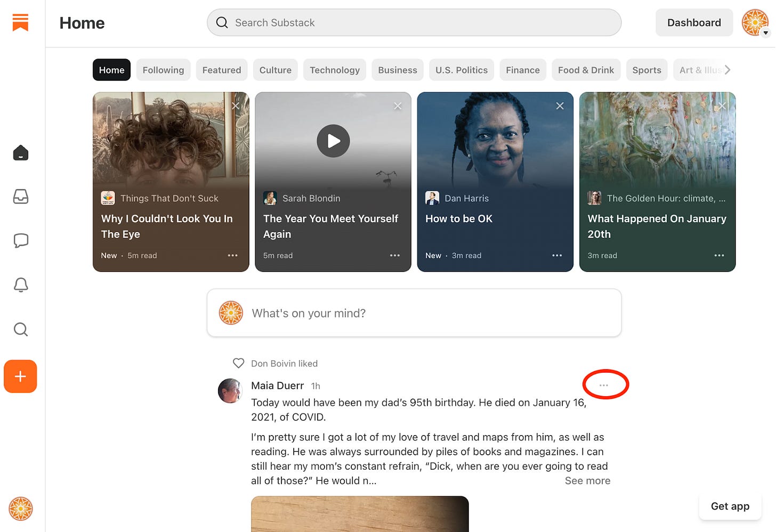Click Things That Don't Suck publication name
This screenshot has width=776, height=532.
[x=169, y=198]
